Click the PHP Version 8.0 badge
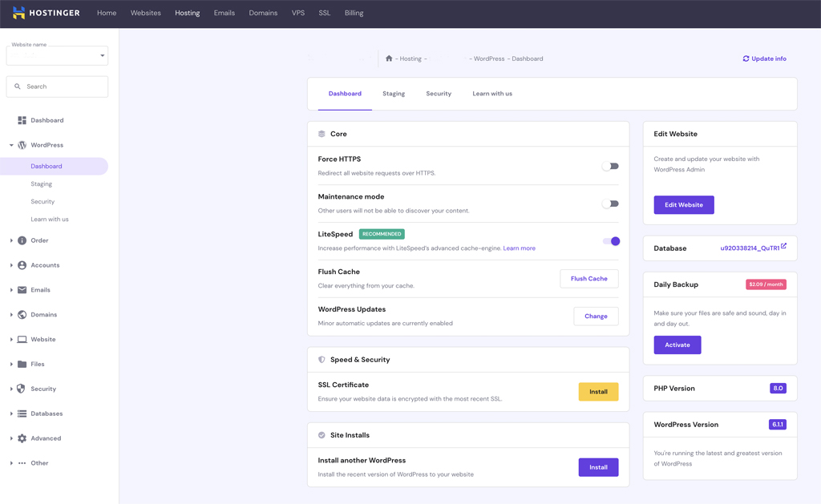 tap(778, 389)
